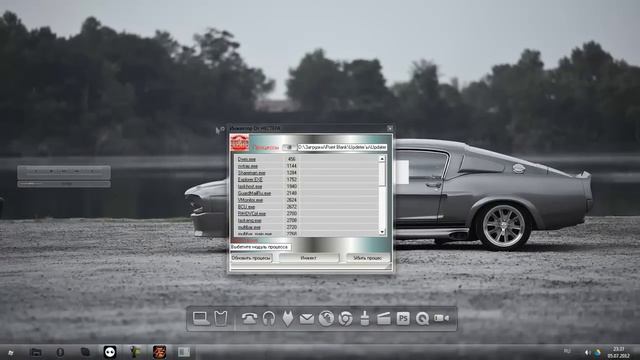Launch the fox-shaped dock icon

288,318
